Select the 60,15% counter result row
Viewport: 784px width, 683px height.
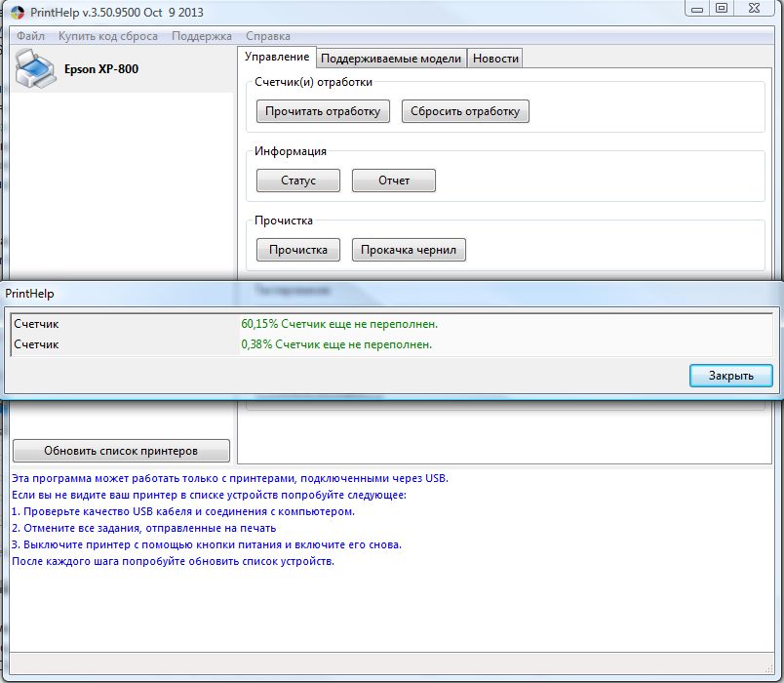pyautogui.click(x=391, y=324)
